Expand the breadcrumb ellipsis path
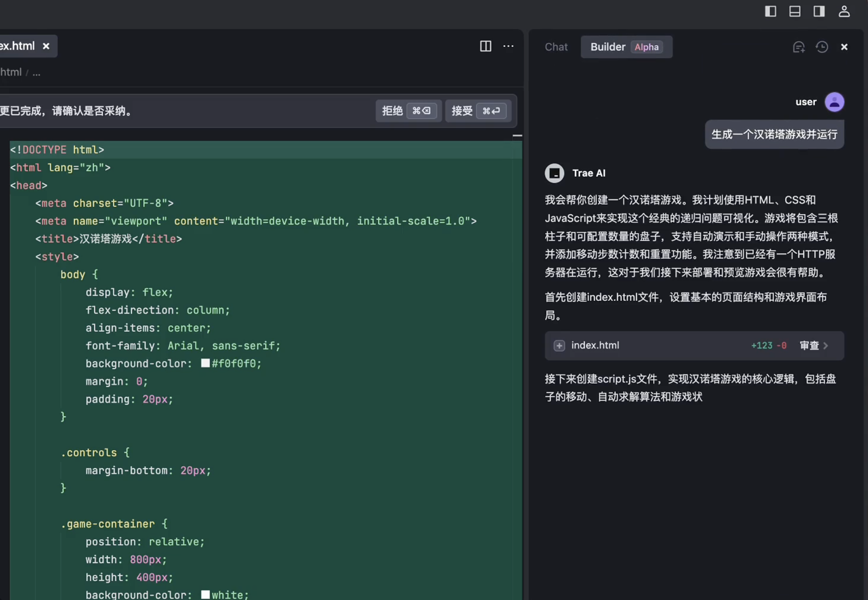 pyautogui.click(x=37, y=73)
